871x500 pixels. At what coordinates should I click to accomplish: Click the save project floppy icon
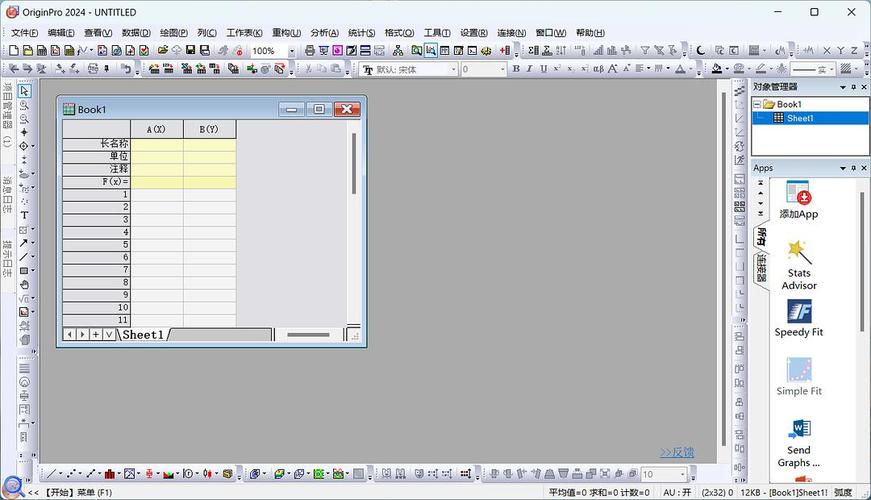tap(191, 51)
